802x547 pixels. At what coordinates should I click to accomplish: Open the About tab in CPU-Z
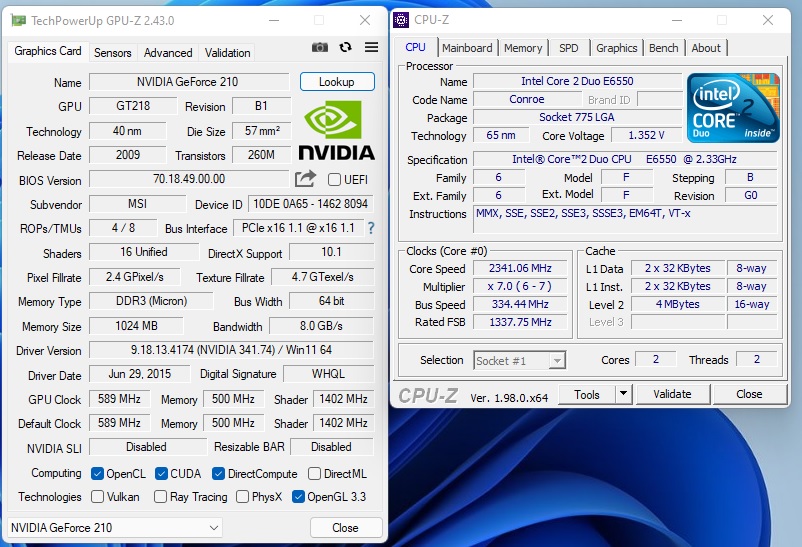(706, 48)
